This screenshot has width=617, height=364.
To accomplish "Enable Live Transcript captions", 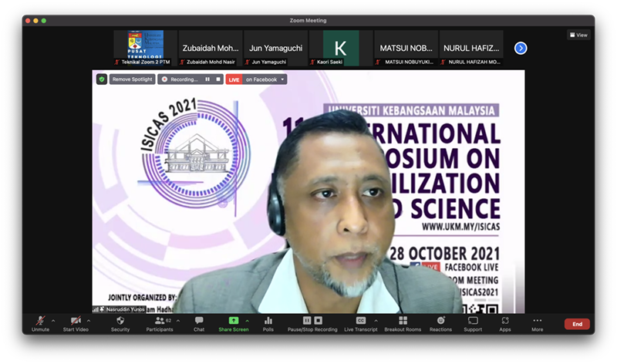I will point(360,322).
